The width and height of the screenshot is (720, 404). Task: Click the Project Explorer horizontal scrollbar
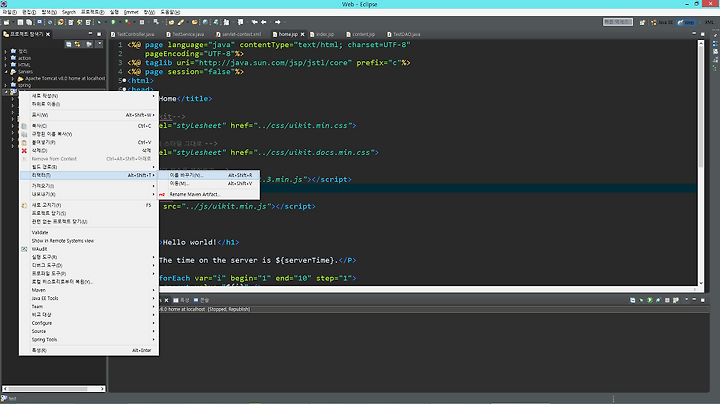point(54,389)
